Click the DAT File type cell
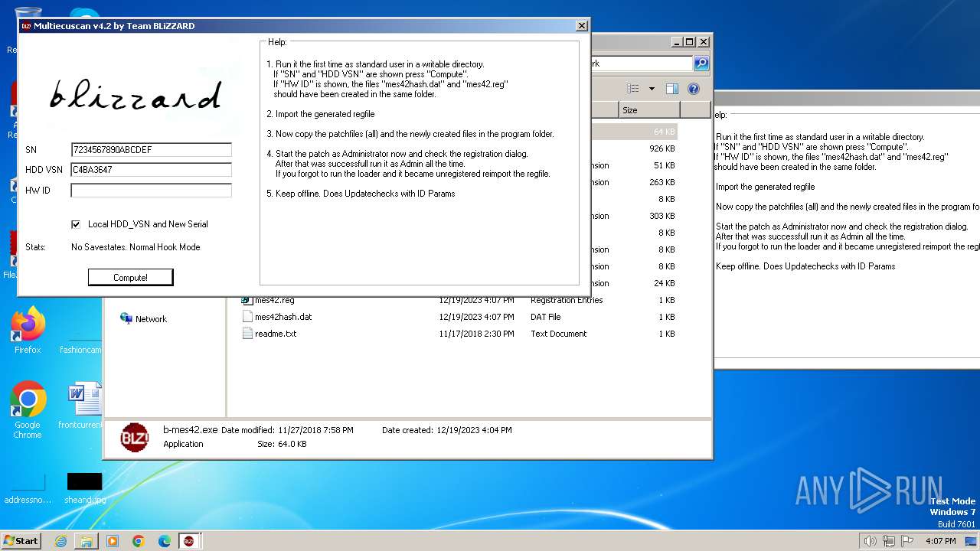This screenshot has width=980, height=551. coord(545,317)
